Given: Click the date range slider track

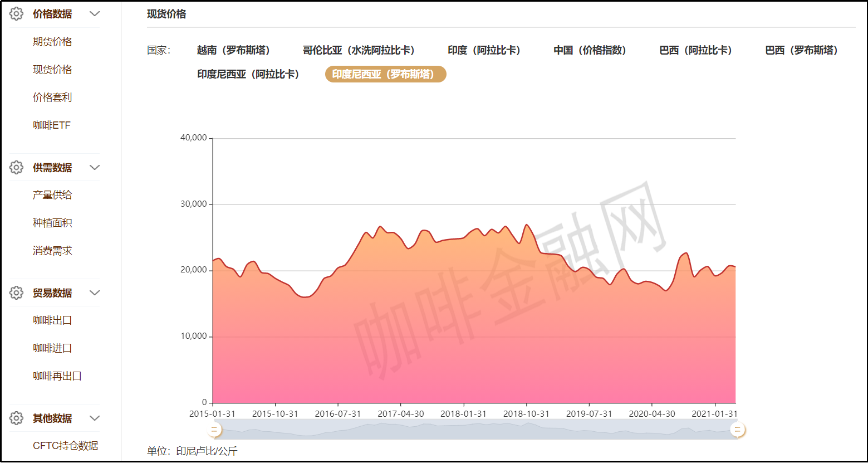Looking at the screenshot, I should [475, 430].
